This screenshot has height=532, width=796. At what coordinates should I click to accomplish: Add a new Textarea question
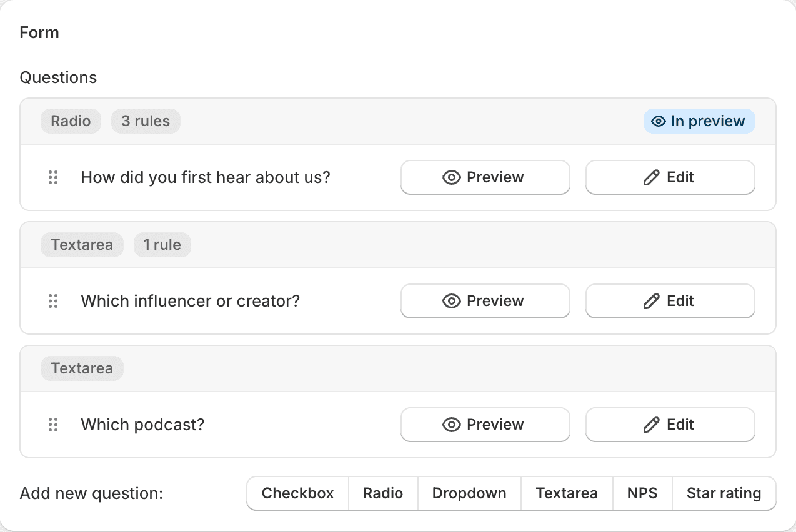click(x=567, y=493)
